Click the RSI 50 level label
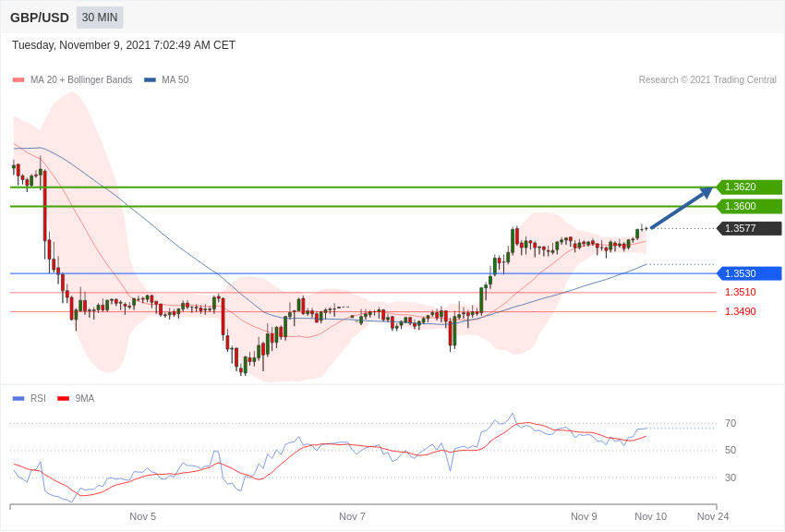Screen dimensions: 785x532 pyautogui.click(x=731, y=450)
